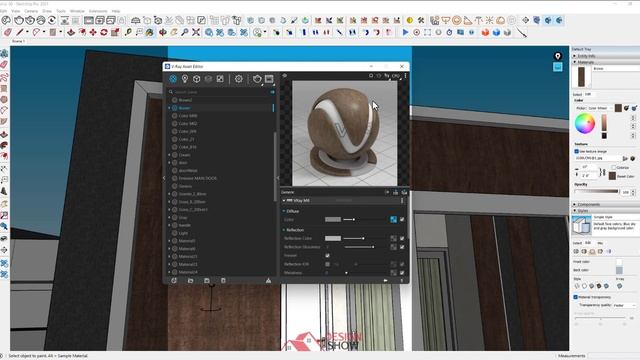Expand the Entity Info tray panel
640x360 pixels.
tap(575, 56)
